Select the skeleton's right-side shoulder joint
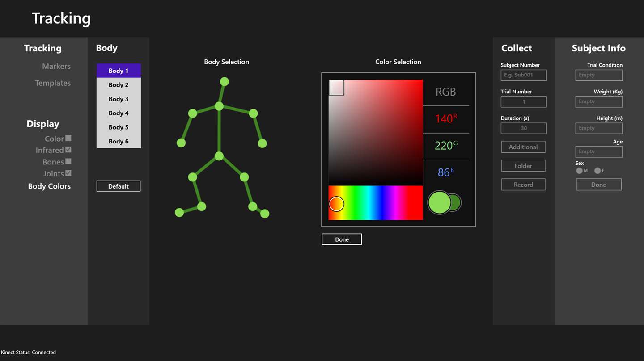644x361 pixels. [253, 113]
